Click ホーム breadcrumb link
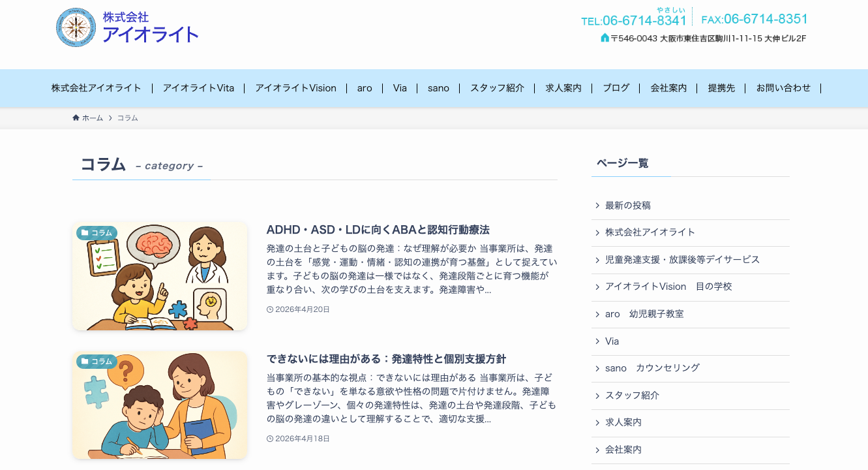868x470 pixels. (x=93, y=118)
